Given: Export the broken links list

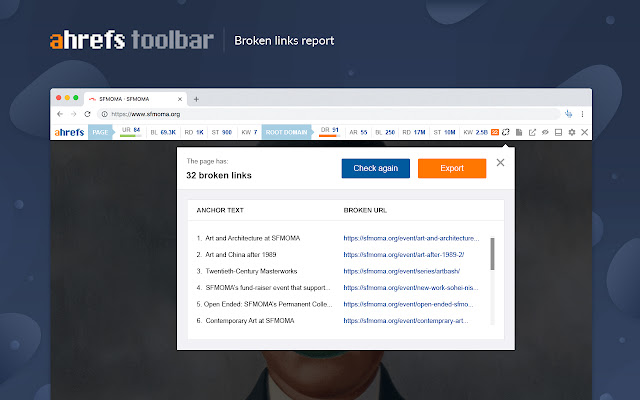Looking at the screenshot, I should click(452, 168).
